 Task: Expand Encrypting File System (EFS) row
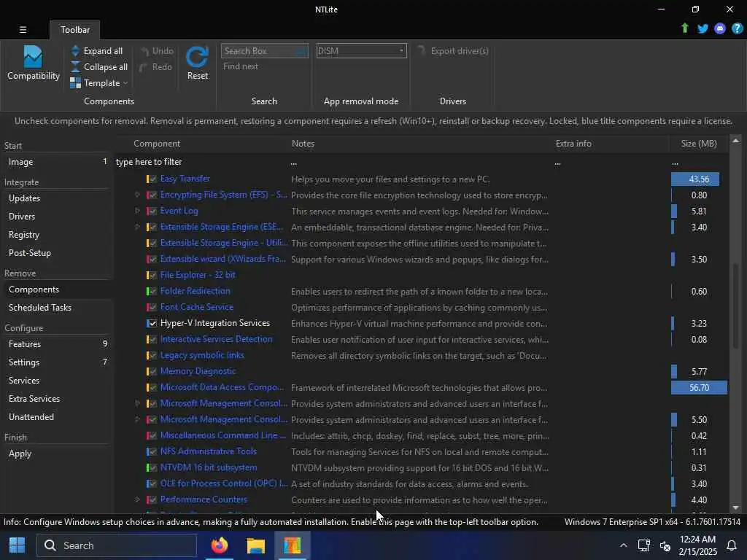coord(137,195)
